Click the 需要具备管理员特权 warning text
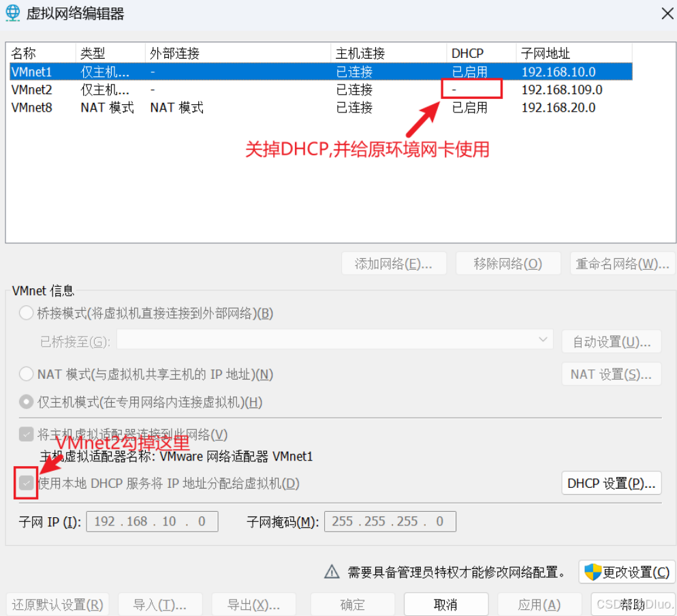This screenshot has height=616, width=677. pos(456,572)
